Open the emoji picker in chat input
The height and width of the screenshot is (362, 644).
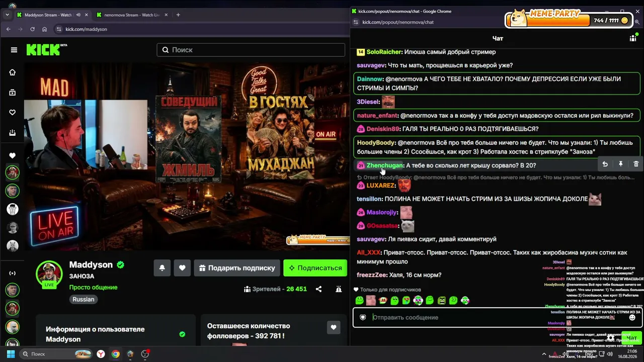(632, 317)
